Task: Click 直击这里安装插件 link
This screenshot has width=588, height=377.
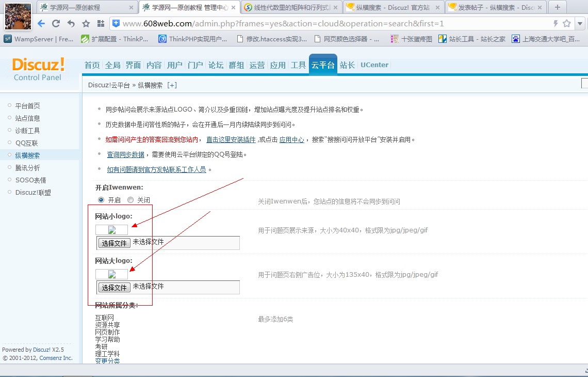Action: coord(231,139)
